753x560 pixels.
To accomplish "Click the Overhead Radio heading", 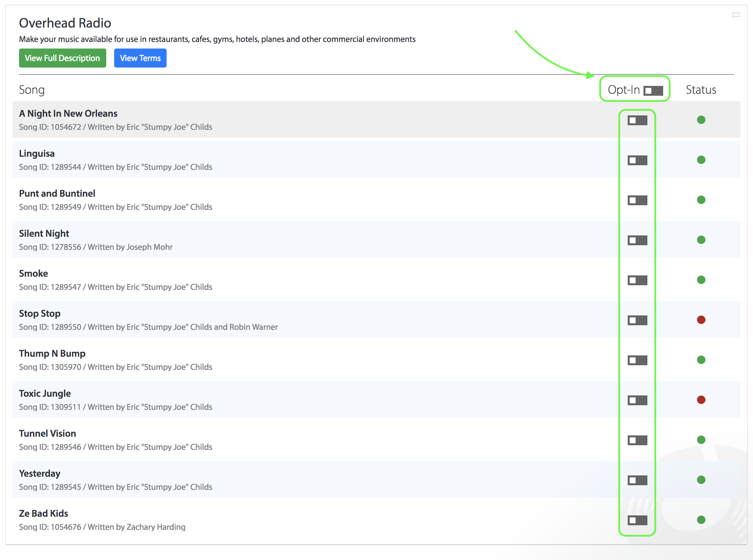I will point(65,23).
